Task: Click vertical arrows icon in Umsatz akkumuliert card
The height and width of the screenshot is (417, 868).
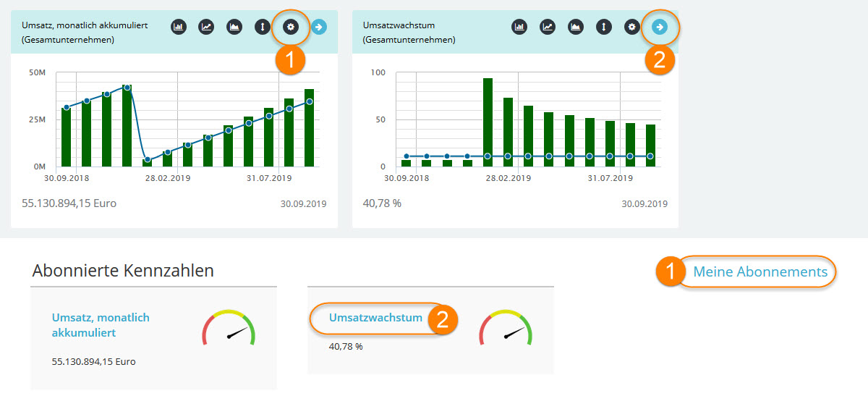Action: [x=263, y=28]
